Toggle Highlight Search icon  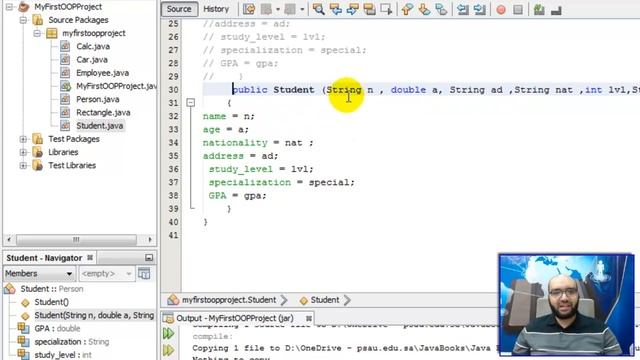369,9
